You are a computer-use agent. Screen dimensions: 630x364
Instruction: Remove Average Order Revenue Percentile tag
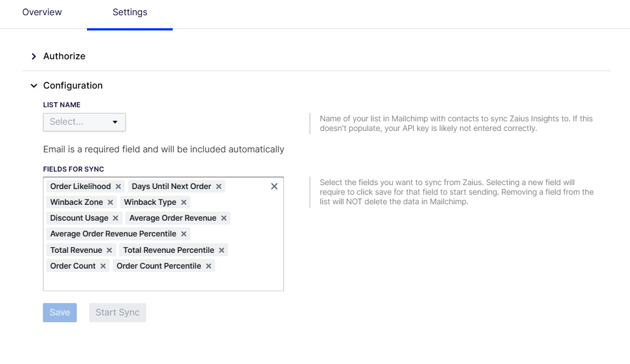(183, 234)
